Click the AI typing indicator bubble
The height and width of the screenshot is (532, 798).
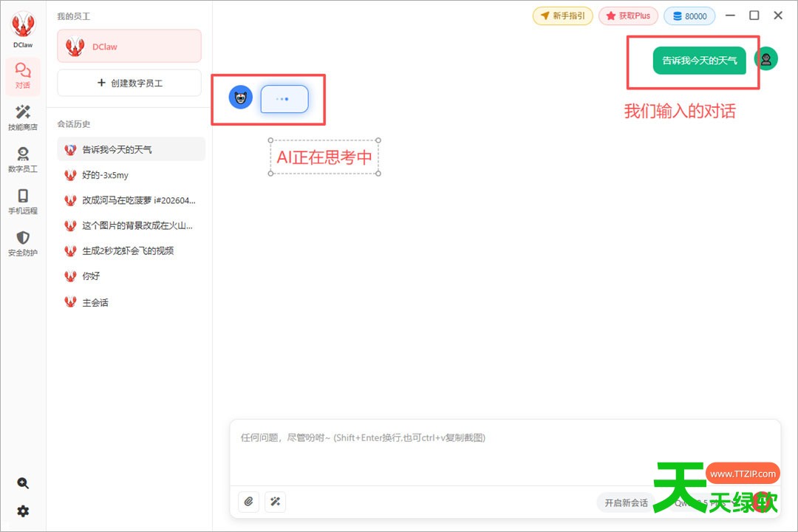[x=284, y=99]
